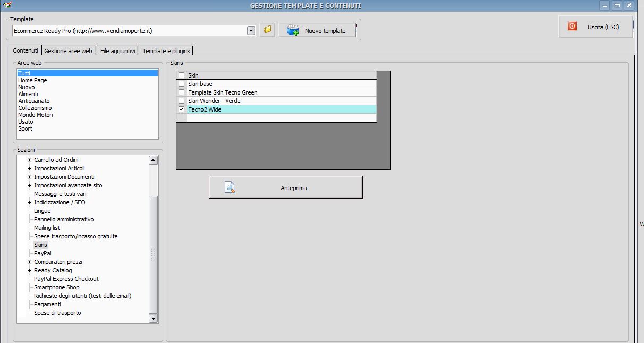
Task: Expand Comparatori prezzi node
Action: tap(30, 262)
